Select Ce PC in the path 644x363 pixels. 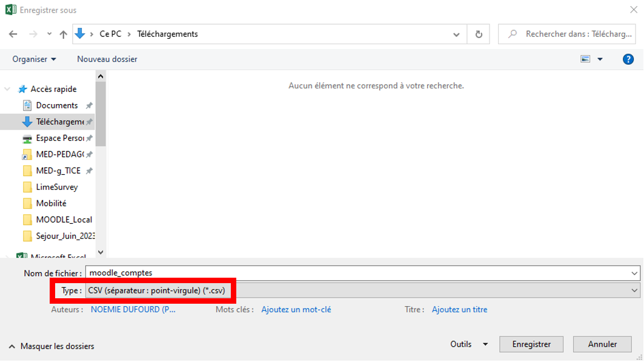tap(110, 34)
